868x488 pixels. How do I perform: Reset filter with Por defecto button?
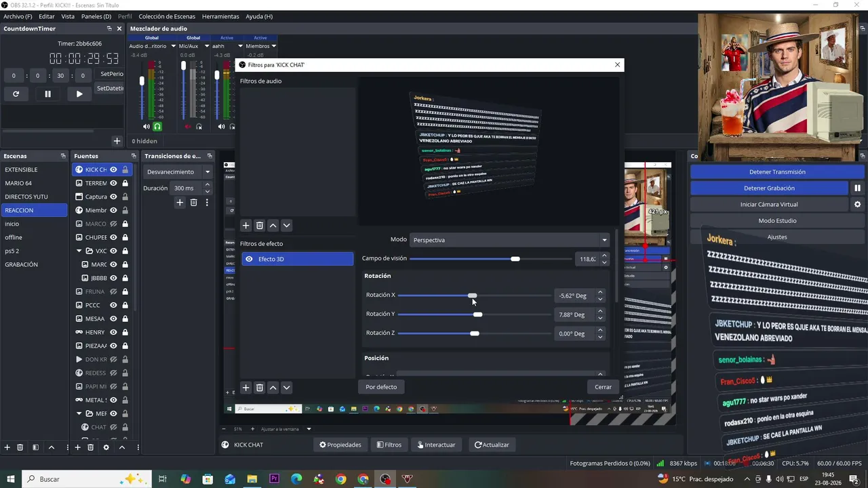[381, 387]
